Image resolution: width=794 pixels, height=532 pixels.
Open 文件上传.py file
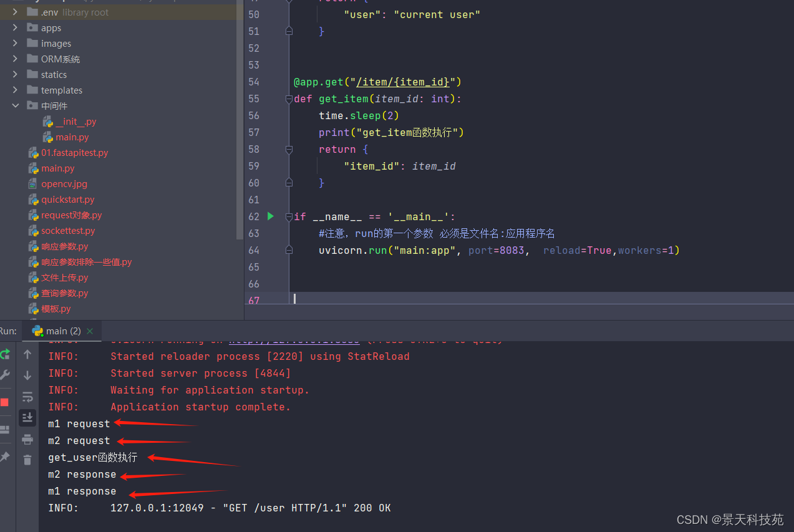[65, 278]
